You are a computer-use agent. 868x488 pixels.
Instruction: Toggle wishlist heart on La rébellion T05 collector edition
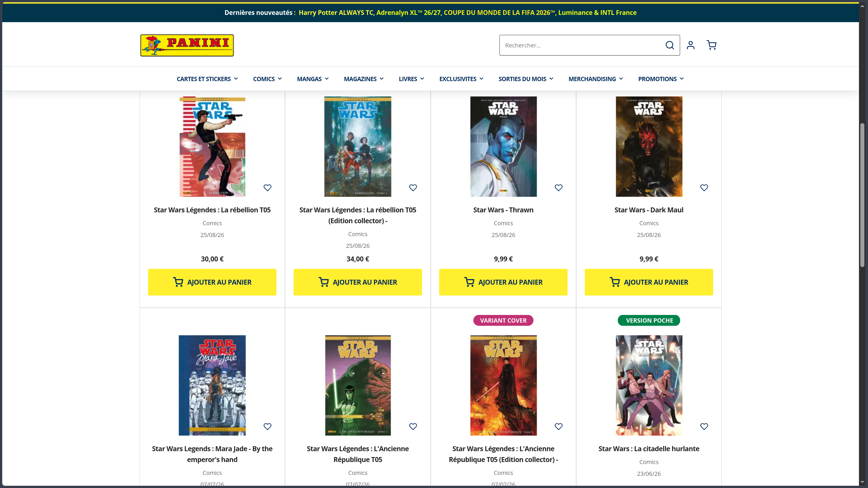pos(413,188)
